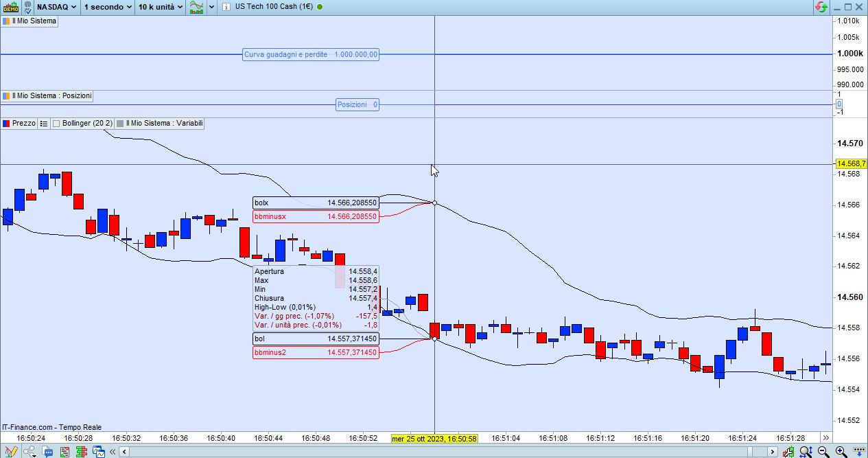The image size is (868, 458).
Task: Select 'Il Mio Sistema : Posizioni' panel label
Action: coord(47,95)
